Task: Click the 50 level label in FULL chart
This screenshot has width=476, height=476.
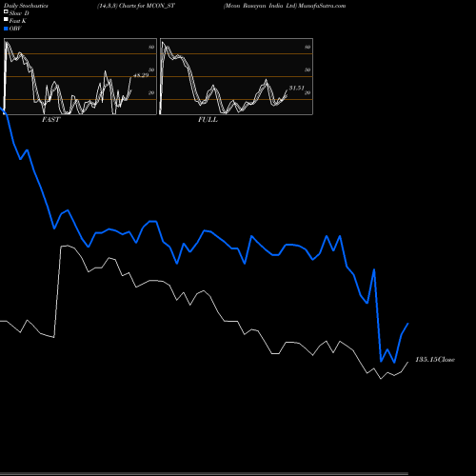Action: [307, 69]
